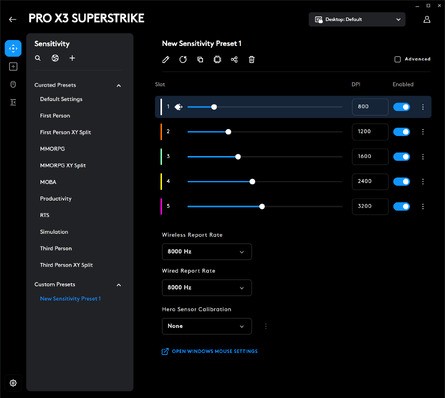
Task: Open the Hero Sensor Calibration dropdown
Action: [x=207, y=326]
